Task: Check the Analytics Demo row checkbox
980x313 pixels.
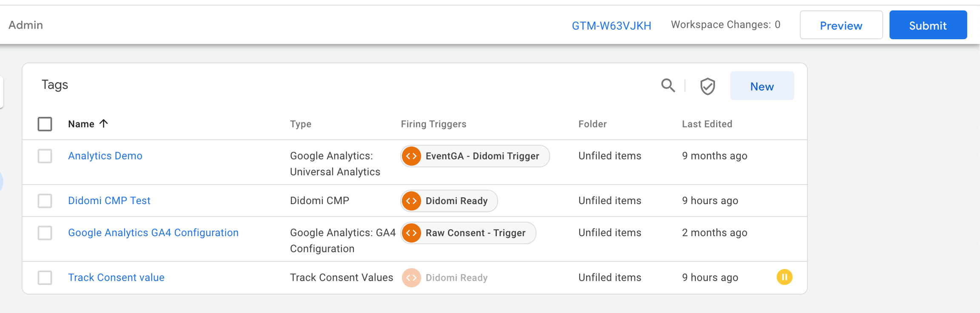Action: pyautogui.click(x=45, y=156)
